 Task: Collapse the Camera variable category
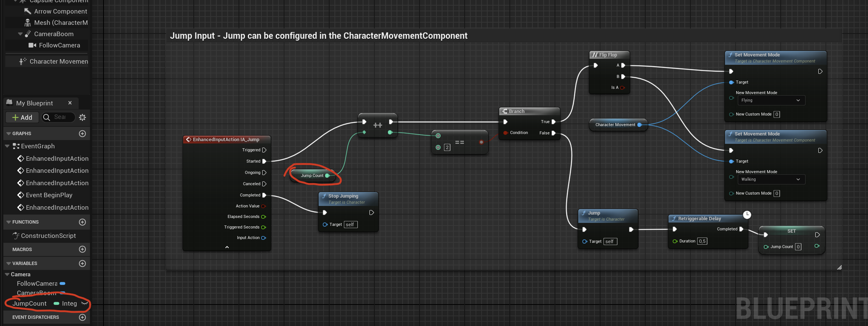point(7,274)
